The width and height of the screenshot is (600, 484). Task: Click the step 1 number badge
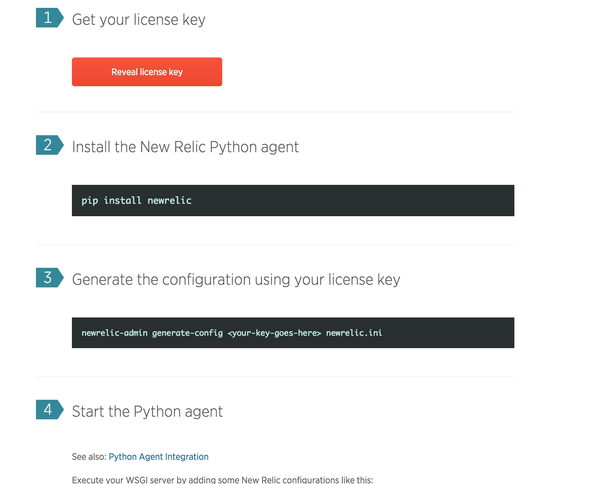pos(49,18)
